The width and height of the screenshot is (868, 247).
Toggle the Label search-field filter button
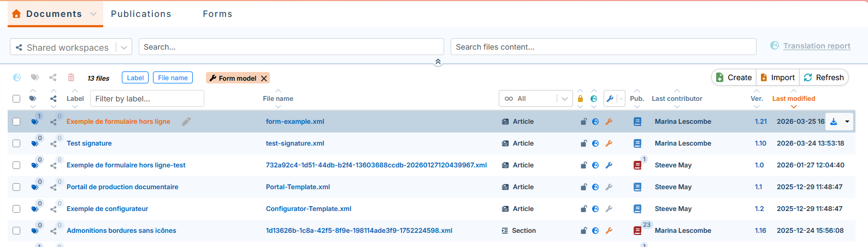click(135, 78)
